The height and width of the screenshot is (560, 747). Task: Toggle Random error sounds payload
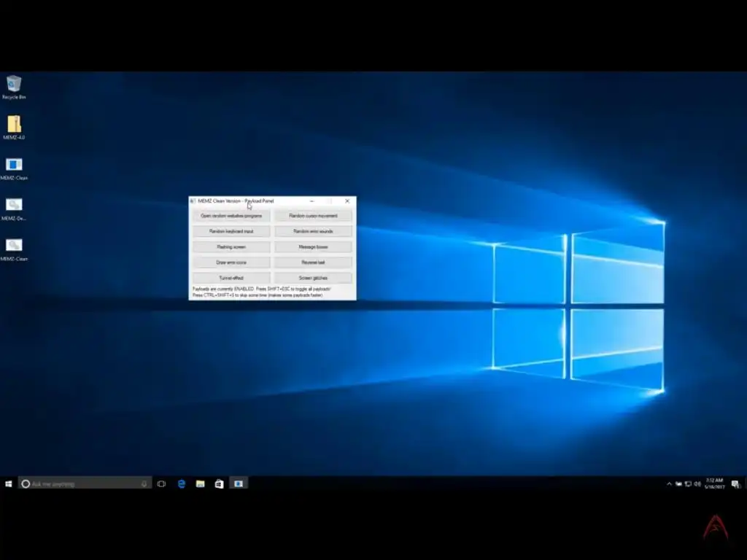(313, 231)
